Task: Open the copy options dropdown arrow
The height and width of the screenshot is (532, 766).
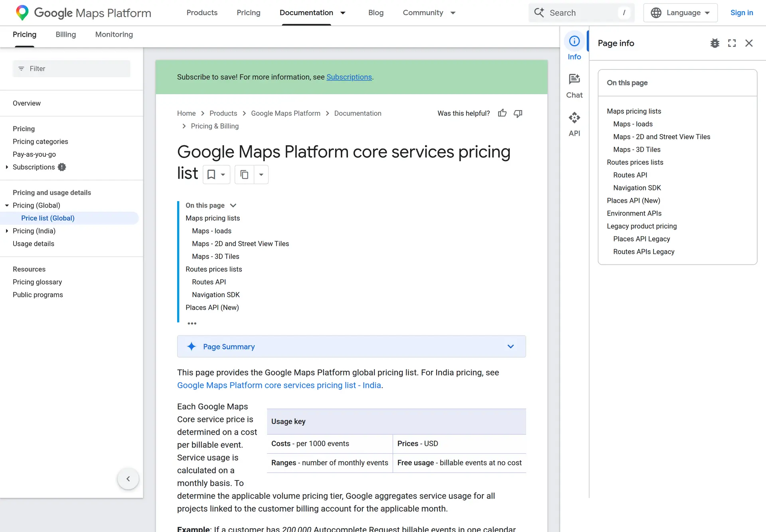Action: tap(261, 174)
